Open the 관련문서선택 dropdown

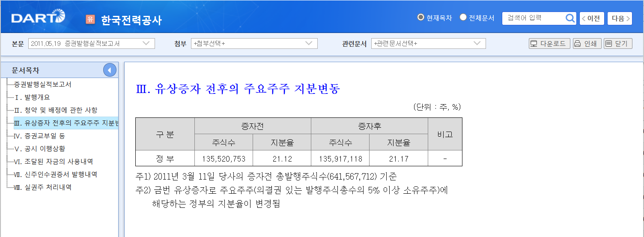pyautogui.click(x=428, y=44)
